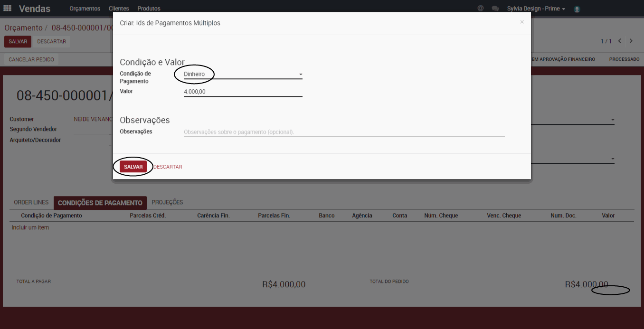Open the Clientes menu
Screen dimensions: 644x329
click(x=119, y=9)
